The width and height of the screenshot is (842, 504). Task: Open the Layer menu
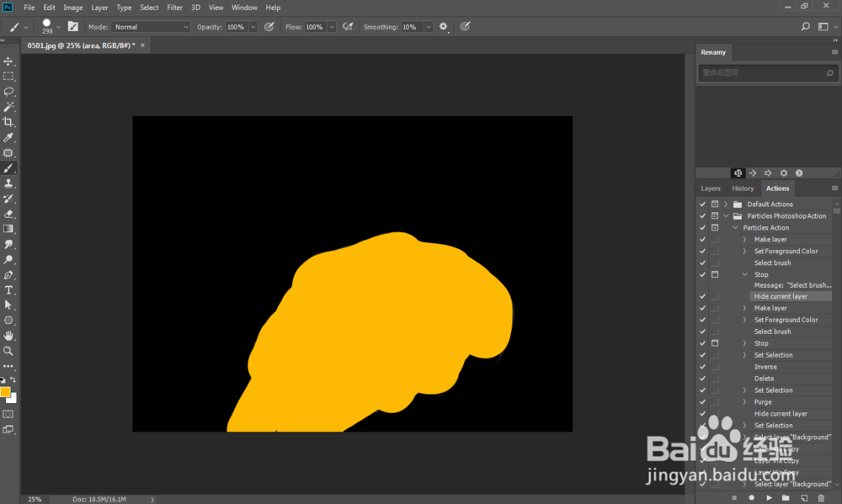coord(99,8)
